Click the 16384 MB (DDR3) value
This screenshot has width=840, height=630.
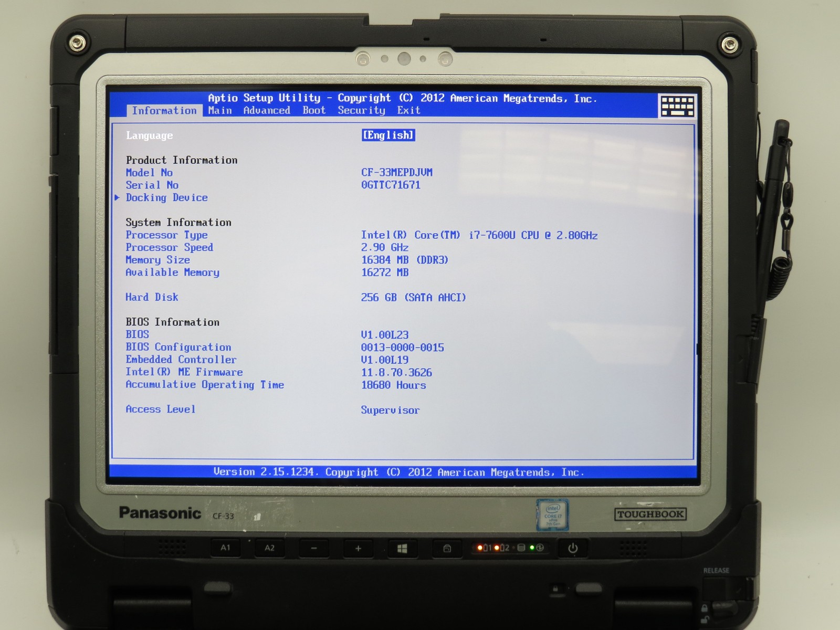(405, 260)
